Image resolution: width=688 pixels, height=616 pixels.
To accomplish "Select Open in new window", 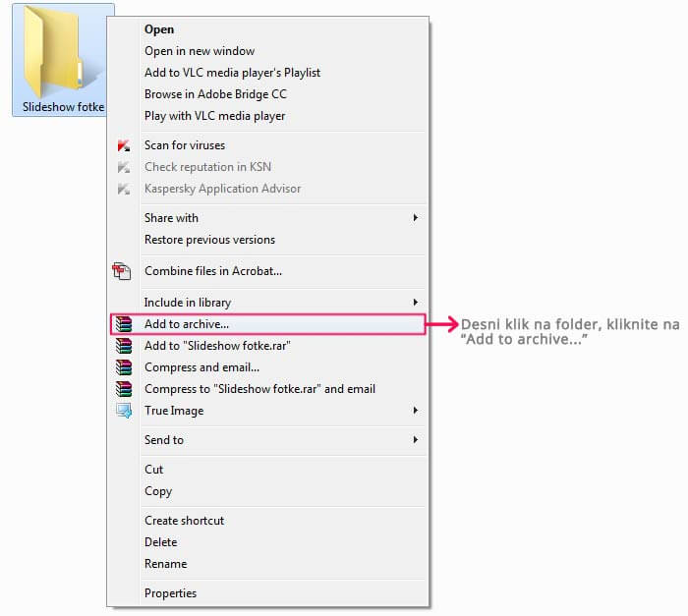I will point(200,51).
